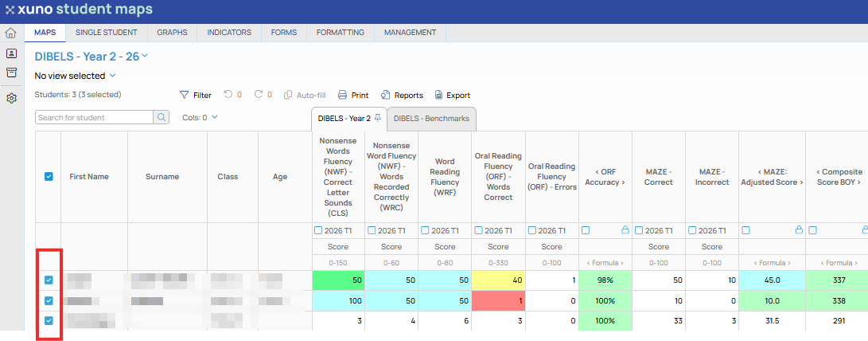868x341 pixels.
Task: Open the DIBELS - Benchmarks tab
Action: (431, 118)
